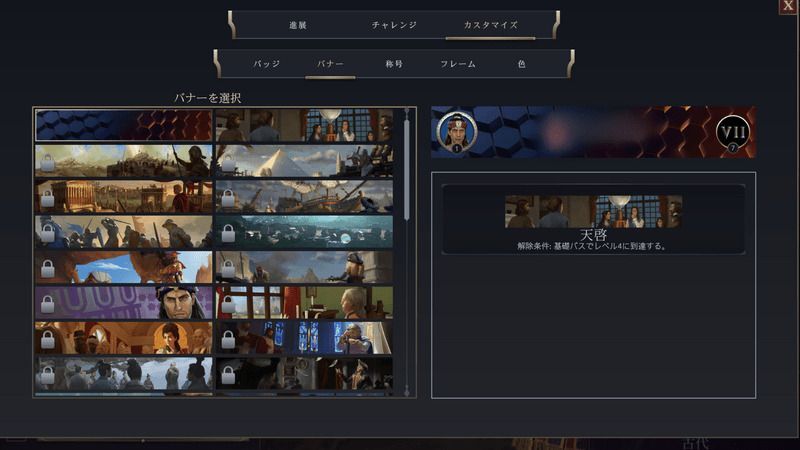The width and height of the screenshot is (800, 450).
Task: Switch to the 称号 sub-tab
Action: tap(394, 64)
